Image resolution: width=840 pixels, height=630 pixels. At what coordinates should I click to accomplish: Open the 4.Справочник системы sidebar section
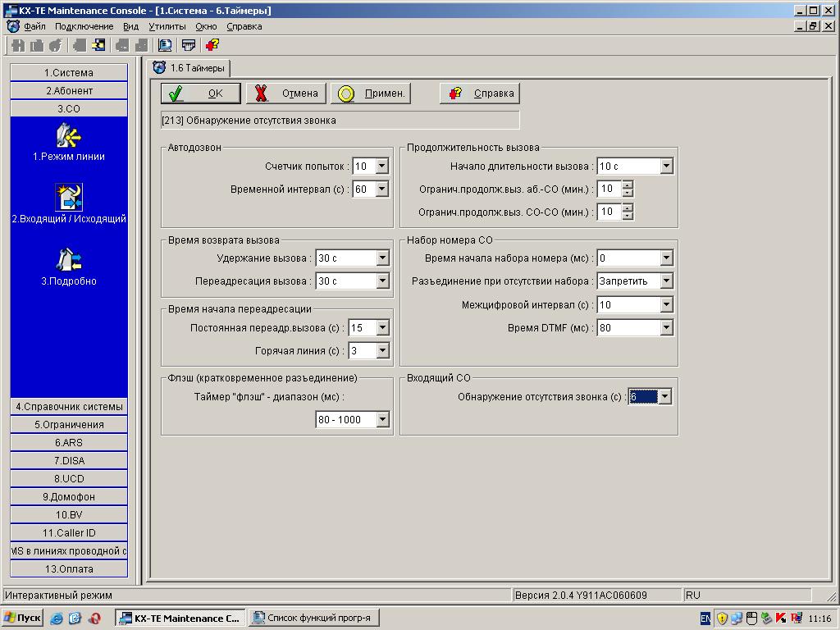point(69,407)
